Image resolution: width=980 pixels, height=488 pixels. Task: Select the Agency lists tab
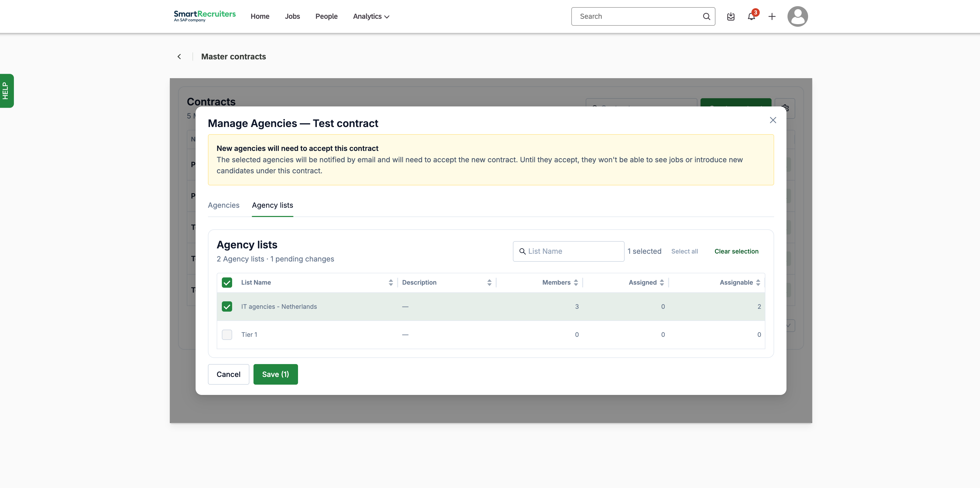(272, 205)
